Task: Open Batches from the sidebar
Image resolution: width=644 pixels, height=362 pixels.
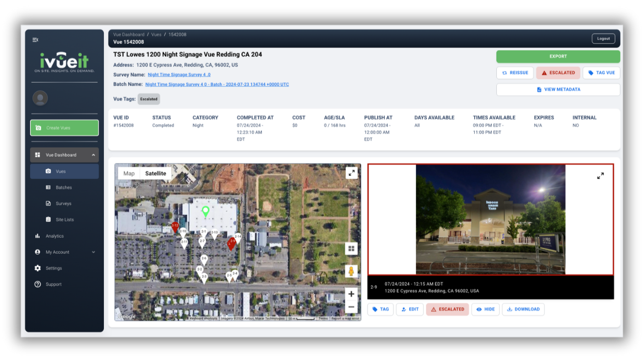Action: 64,187
